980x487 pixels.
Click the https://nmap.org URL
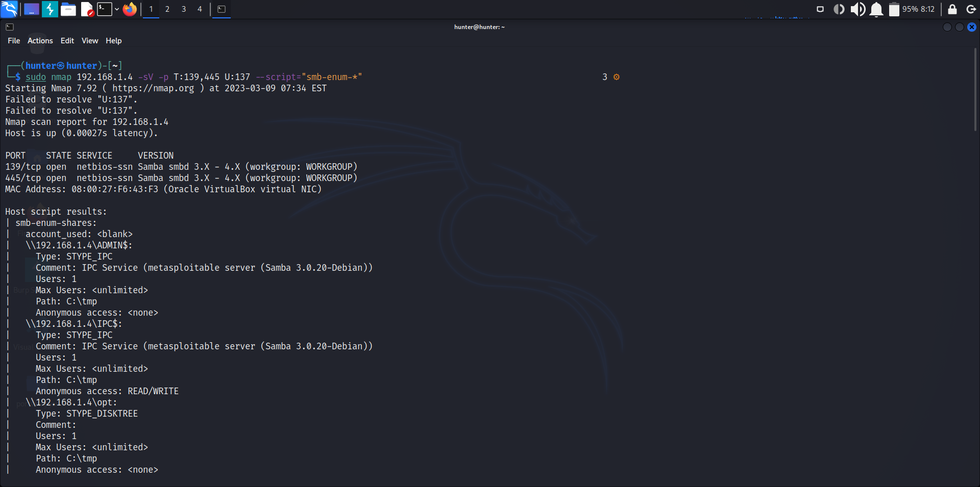pyautogui.click(x=153, y=88)
